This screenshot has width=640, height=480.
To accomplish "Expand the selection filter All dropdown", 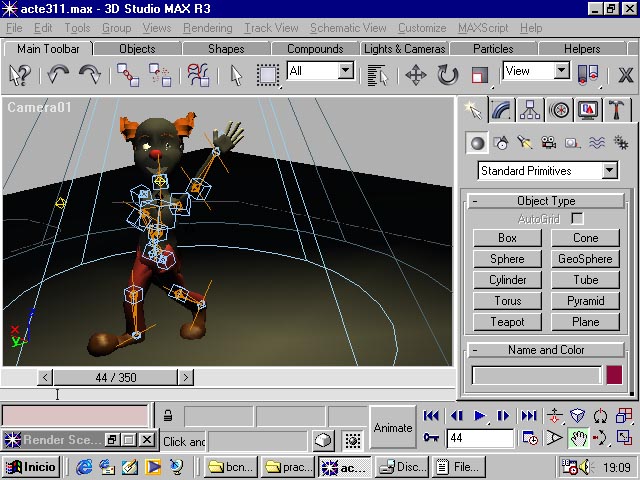I will click(x=345, y=71).
